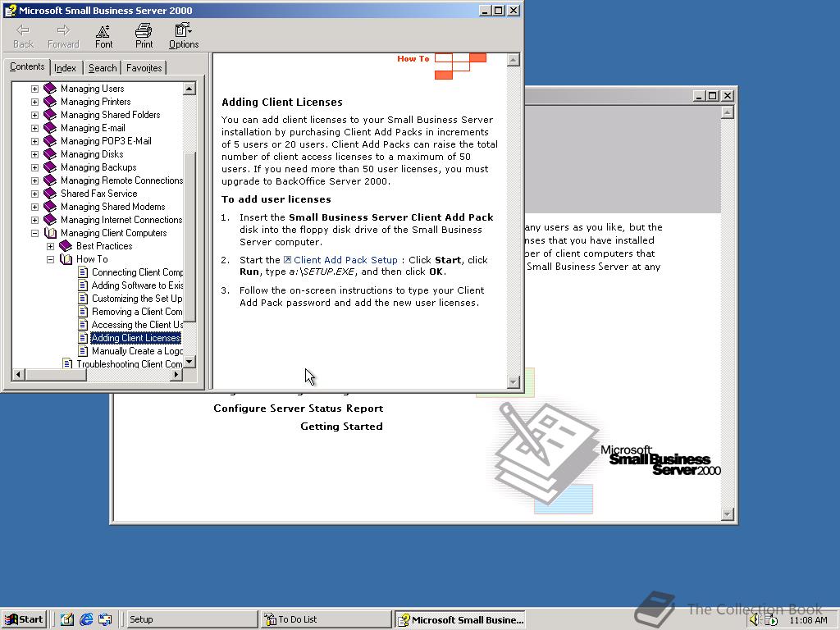Image resolution: width=840 pixels, height=630 pixels.
Task: Click the volume speaker tray icon
Action: tap(755, 620)
